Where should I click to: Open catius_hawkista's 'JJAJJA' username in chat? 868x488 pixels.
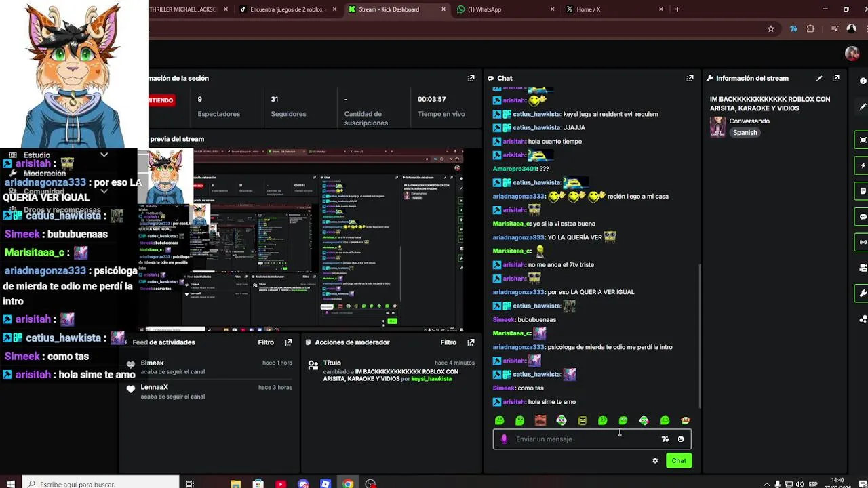coord(536,127)
